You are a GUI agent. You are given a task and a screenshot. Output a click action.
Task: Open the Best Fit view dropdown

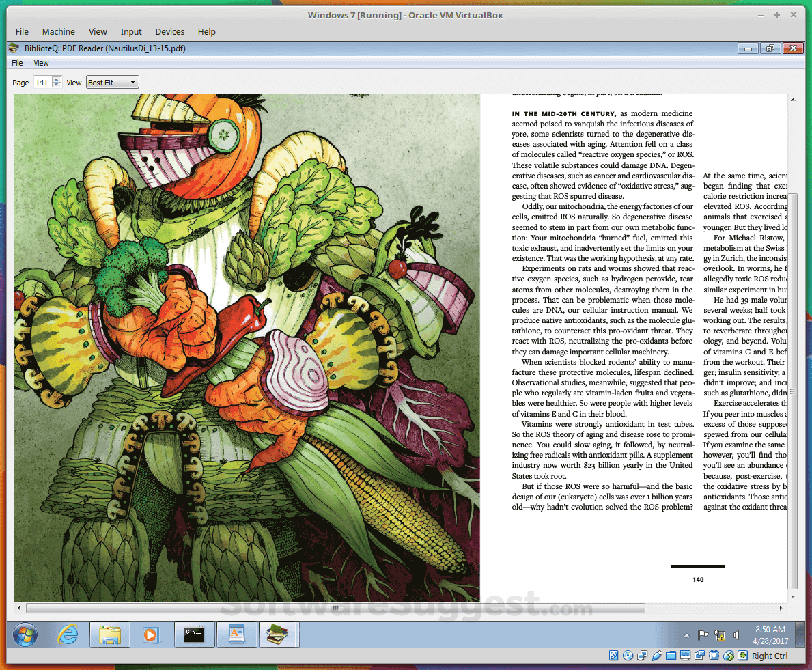[x=112, y=82]
